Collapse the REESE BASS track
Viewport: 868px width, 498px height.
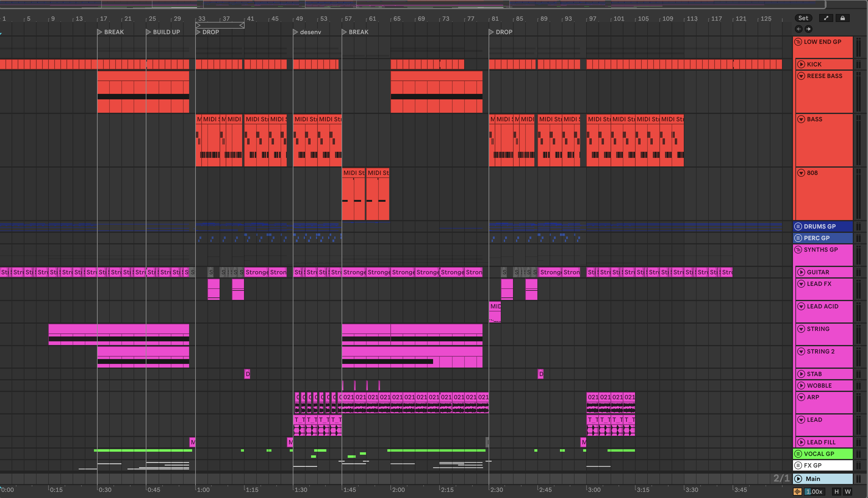click(x=801, y=76)
